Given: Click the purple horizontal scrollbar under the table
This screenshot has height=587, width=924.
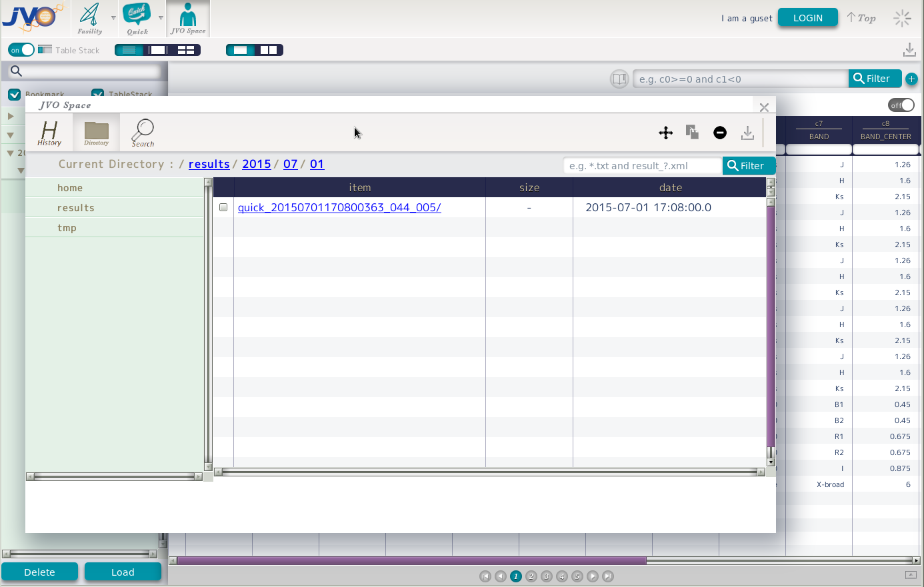Looking at the screenshot, I should tap(410, 561).
